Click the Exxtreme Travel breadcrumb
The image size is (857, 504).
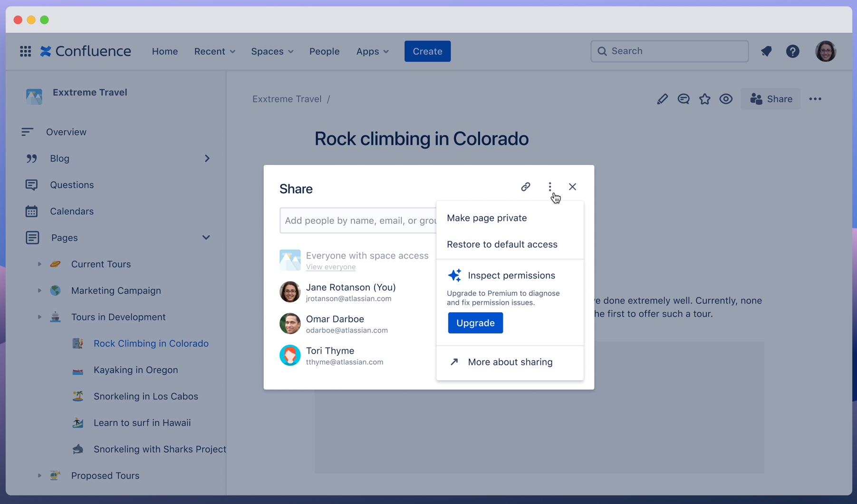[x=287, y=99]
